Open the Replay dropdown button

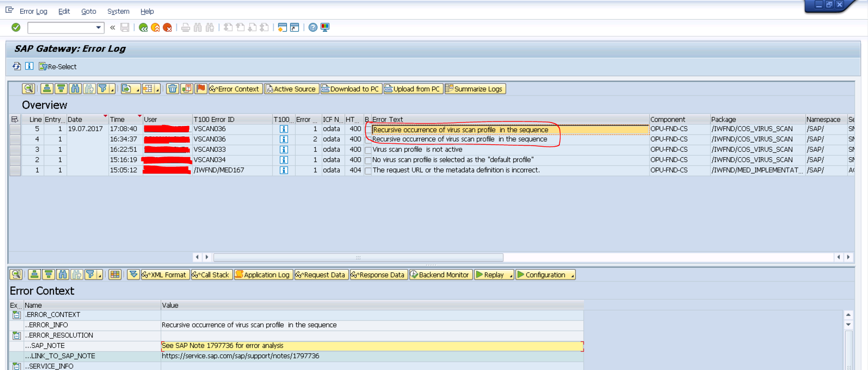[494, 275]
